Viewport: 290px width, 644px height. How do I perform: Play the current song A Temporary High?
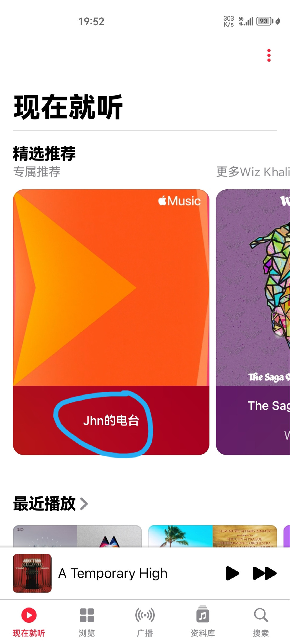point(233,573)
